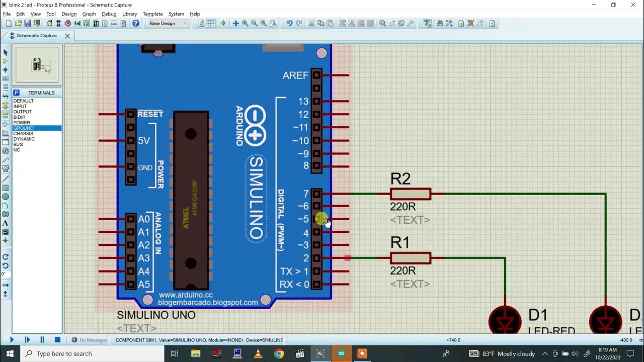Select the Selection Mode arrow tool
This screenshot has width=644, height=362.
coord(6,52)
